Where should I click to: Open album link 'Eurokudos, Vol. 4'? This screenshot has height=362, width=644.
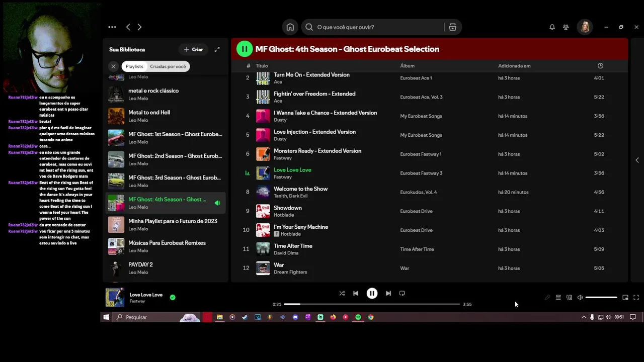click(419, 192)
